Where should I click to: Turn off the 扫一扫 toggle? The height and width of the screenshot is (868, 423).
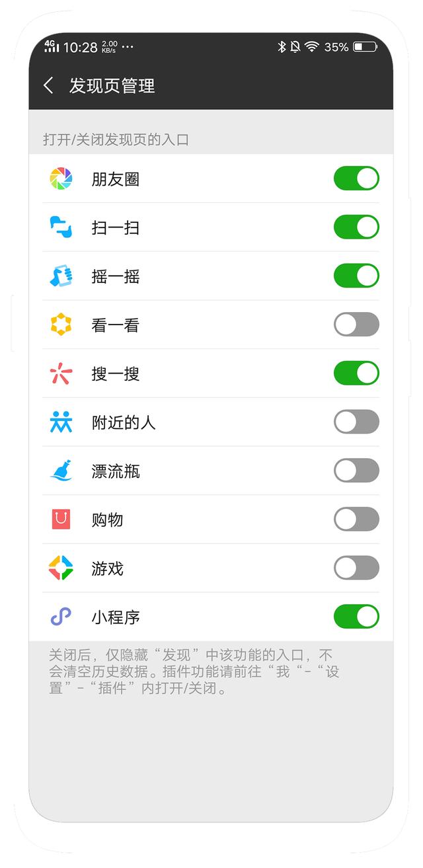356,227
